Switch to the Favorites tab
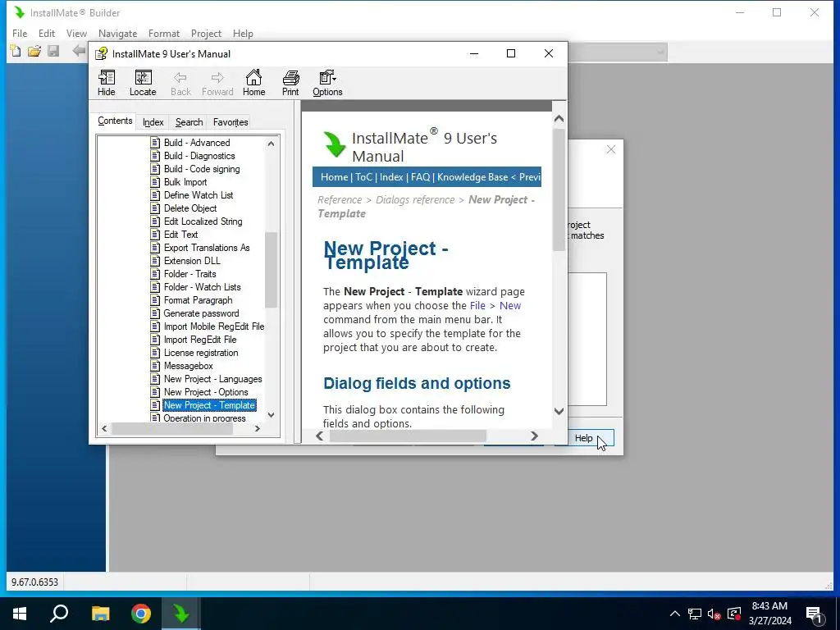Screen dimensions: 840x630 (x=231, y=122)
